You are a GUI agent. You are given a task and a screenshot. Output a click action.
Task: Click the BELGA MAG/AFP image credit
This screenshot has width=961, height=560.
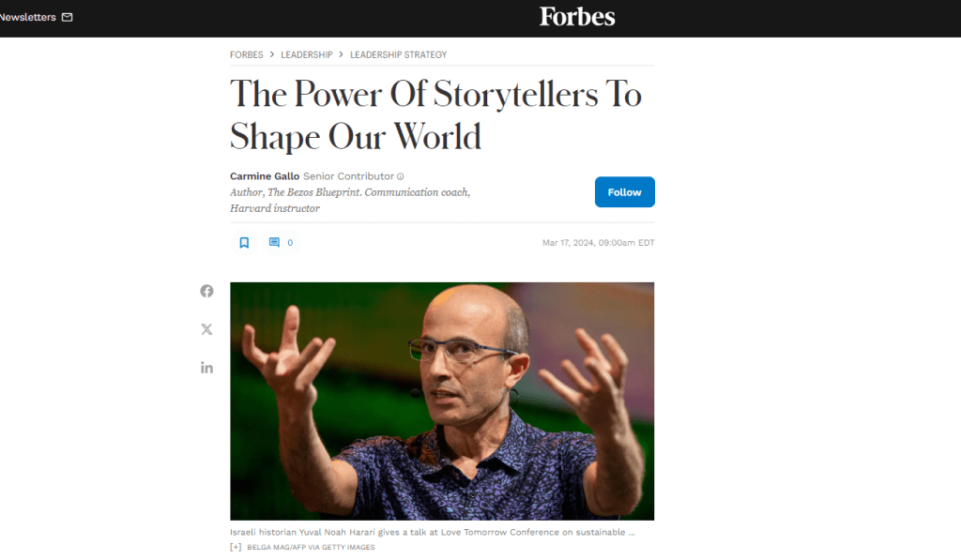coord(311,547)
